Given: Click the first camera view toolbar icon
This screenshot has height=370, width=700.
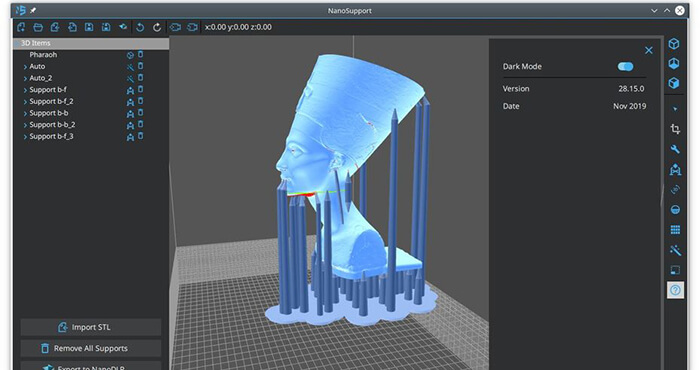Looking at the screenshot, I should (175, 27).
